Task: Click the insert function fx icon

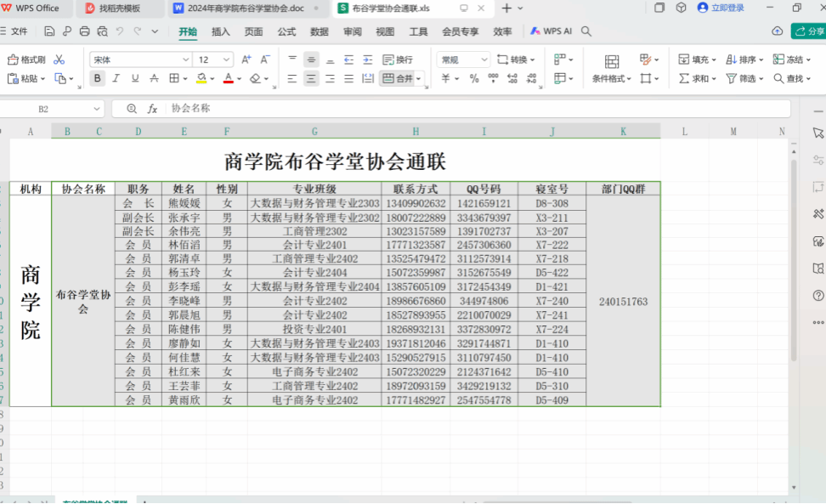Action: 153,109
